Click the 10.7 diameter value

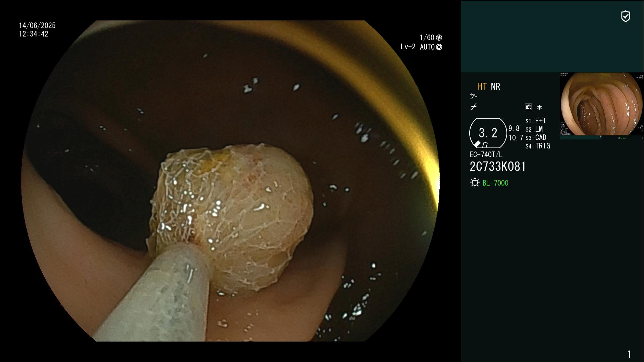click(x=516, y=138)
